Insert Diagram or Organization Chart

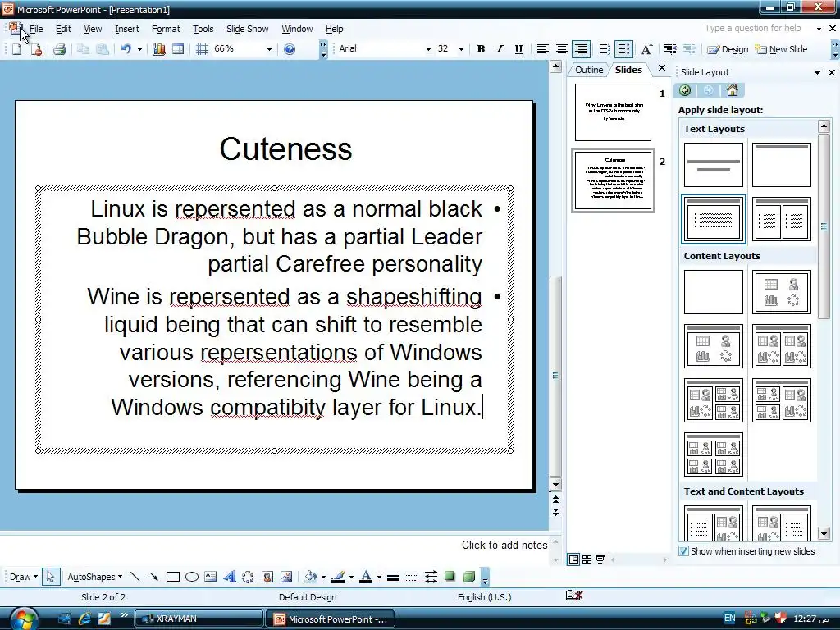248,577
